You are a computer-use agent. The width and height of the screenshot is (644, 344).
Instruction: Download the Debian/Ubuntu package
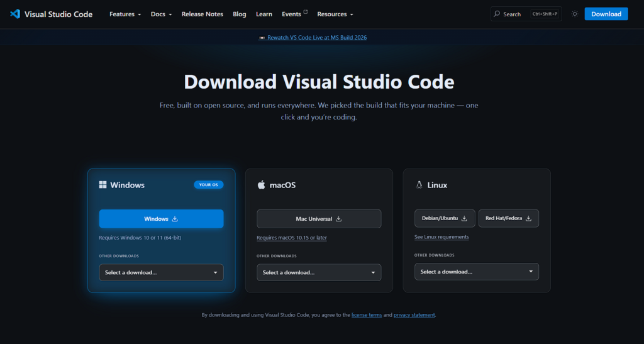pyautogui.click(x=445, y=218)
